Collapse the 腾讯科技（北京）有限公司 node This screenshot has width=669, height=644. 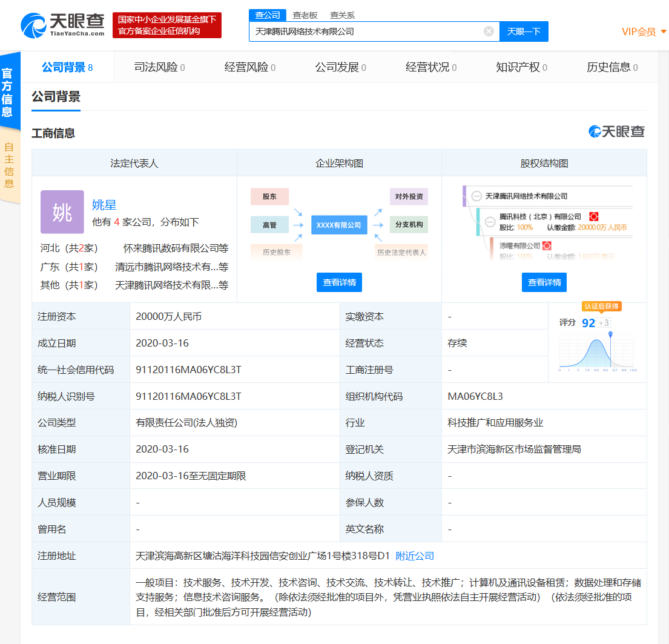coord(490,222)
